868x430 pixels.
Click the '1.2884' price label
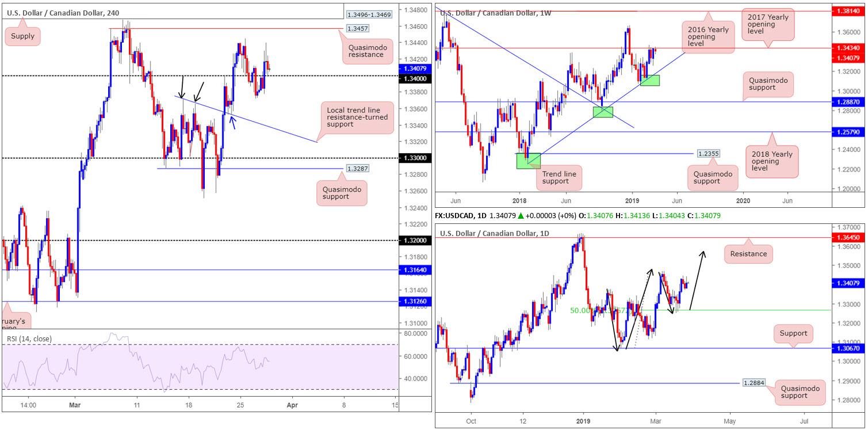[x=755, y=383]
